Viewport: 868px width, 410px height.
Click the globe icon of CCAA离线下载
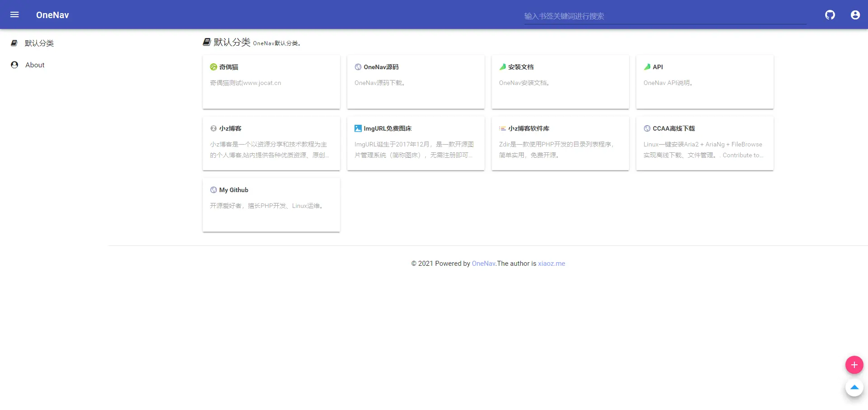647,128
